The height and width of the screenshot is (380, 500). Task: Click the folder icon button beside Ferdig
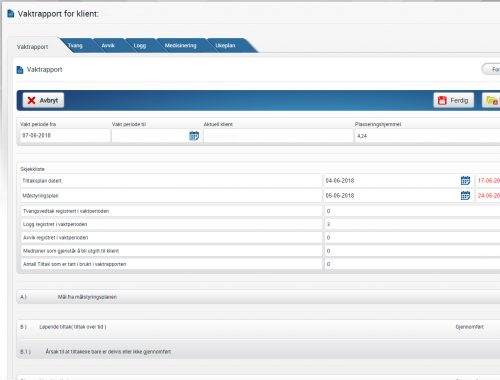[491, 100]
